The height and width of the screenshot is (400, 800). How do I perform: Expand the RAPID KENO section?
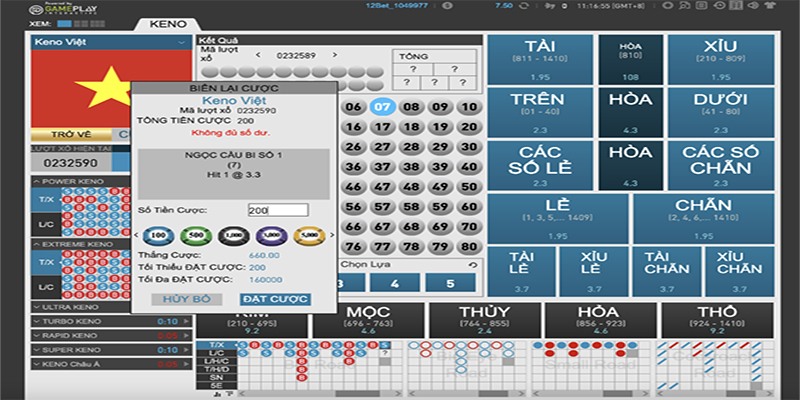click(37, 336)
